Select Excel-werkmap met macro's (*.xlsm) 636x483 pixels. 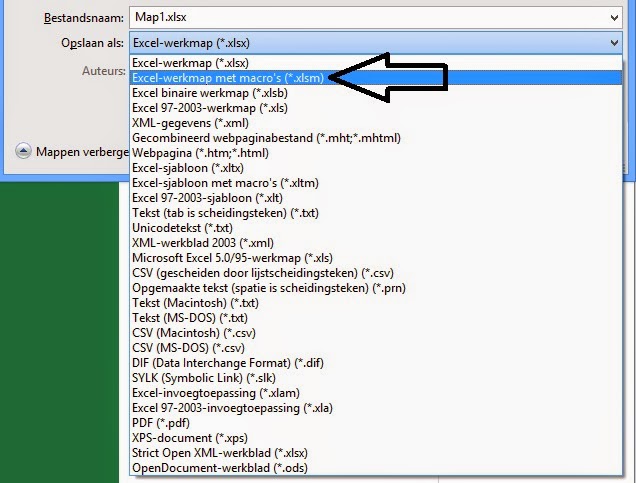tap(376, 77)
